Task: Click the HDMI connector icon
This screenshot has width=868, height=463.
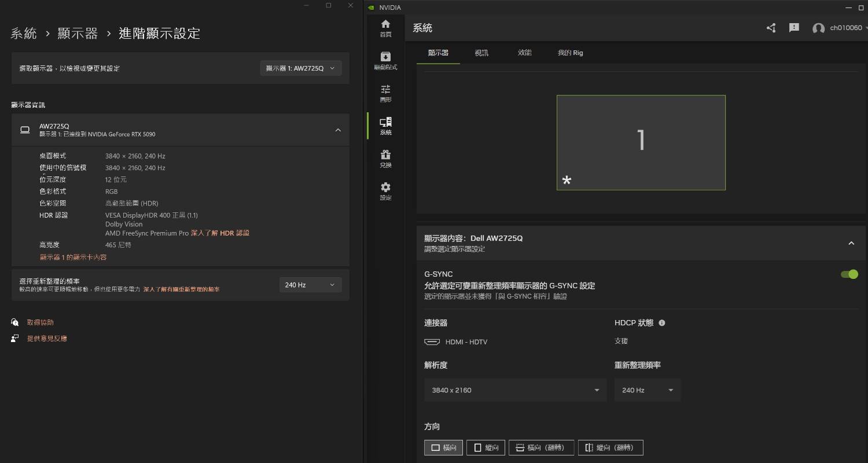Action: tap(432, 342)
